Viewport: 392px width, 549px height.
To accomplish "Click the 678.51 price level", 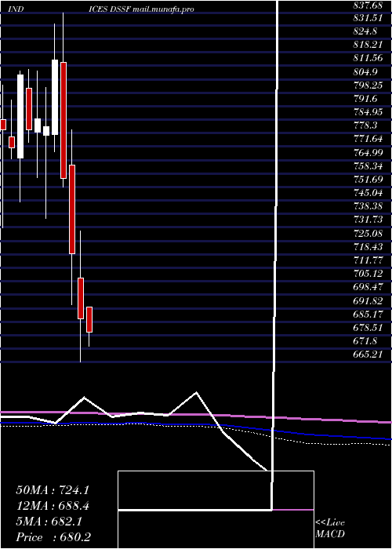I will coord(368,328).
